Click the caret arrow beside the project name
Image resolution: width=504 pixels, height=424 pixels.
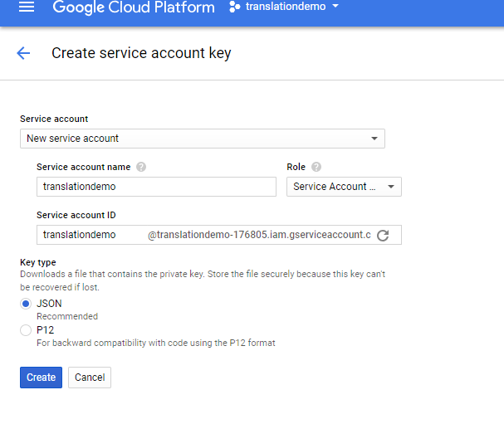click(335, 7)
